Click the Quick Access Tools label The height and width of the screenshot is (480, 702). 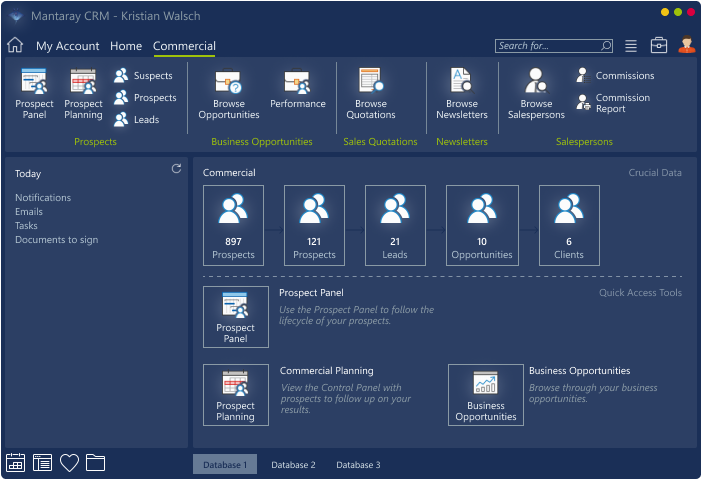coord(640,293)
